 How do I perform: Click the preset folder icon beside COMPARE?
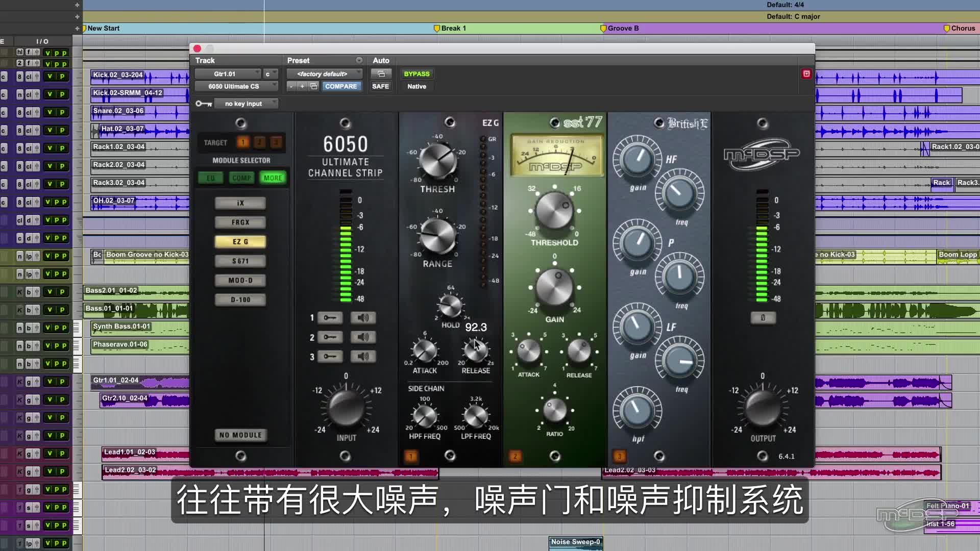point(313,86)
